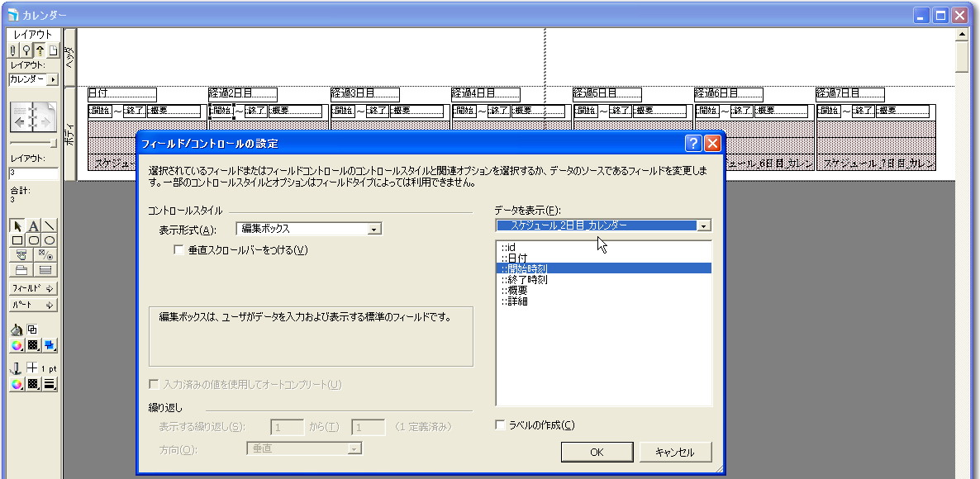980x479 pixels.
Task: Check the ラベルの作成 checkbox
Action: point(500,425)
